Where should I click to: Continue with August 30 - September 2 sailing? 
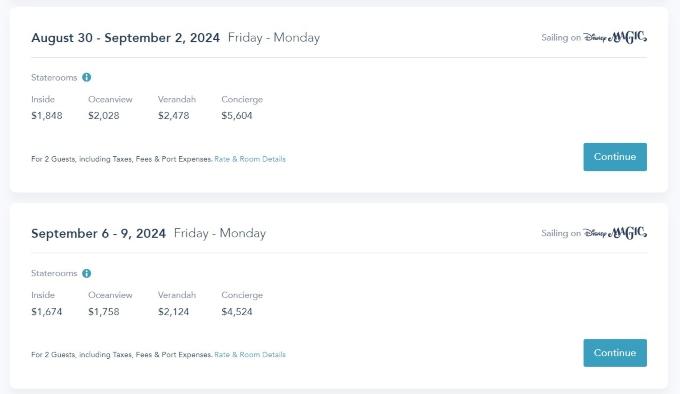point(615,157)
